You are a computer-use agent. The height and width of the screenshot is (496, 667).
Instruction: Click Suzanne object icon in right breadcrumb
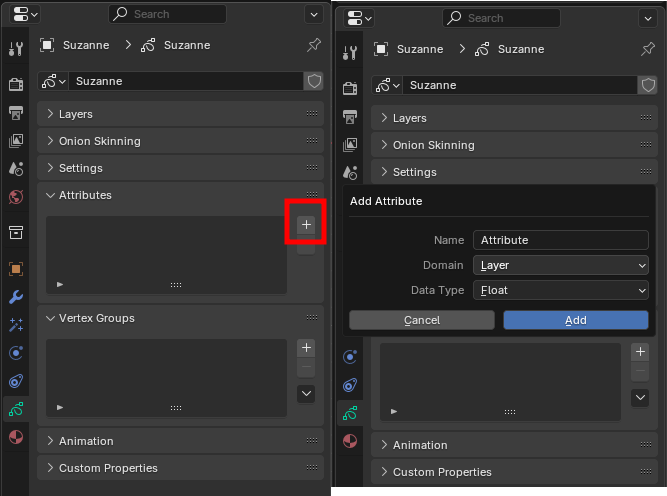381,49
